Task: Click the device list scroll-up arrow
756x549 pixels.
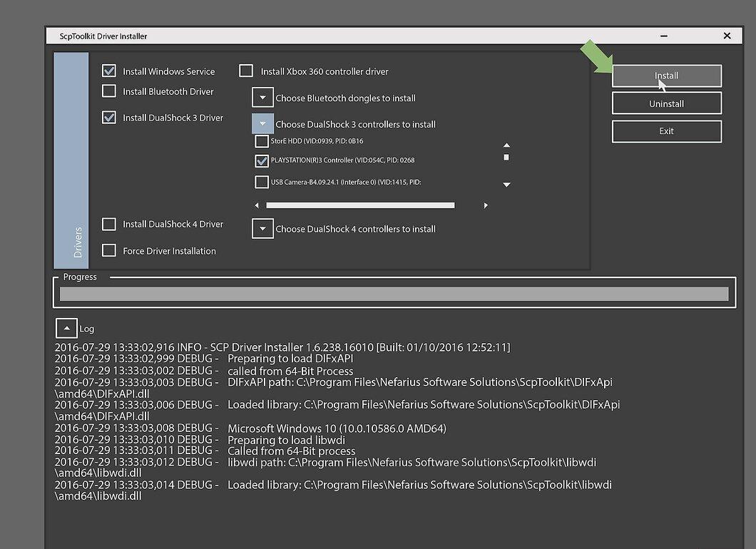Action: pyautogui.click(x=506, y=145)
